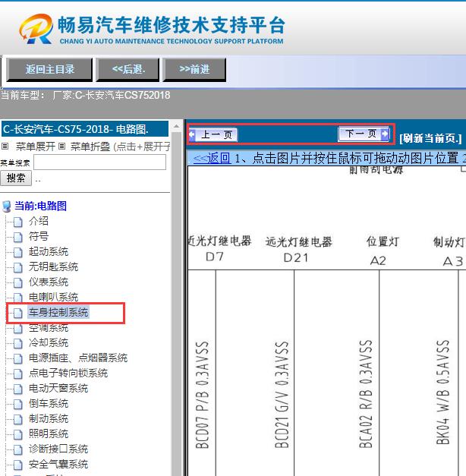Click the document icon beside 仪表系统
The image size is (466, 476).
tap(18, 282)
